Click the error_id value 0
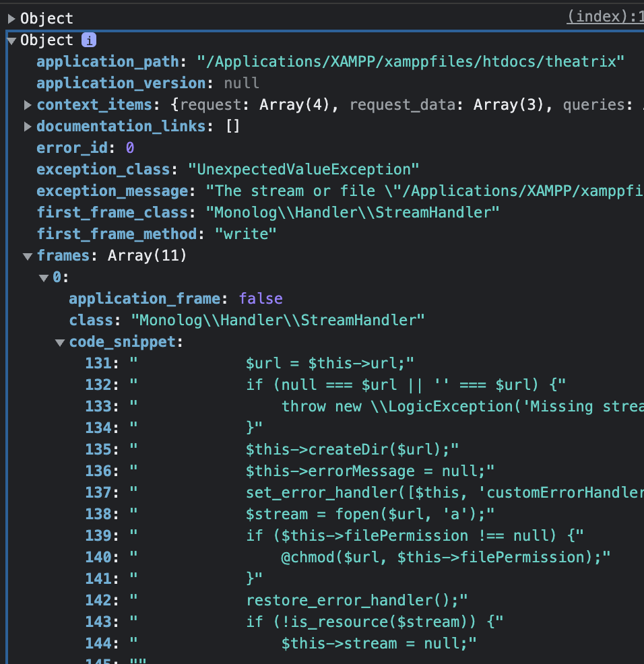 point(129,147)
